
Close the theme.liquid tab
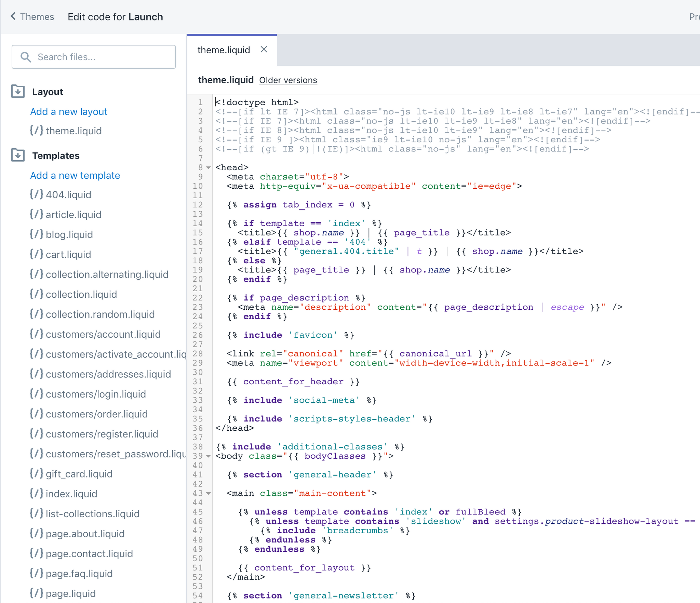[x=264, y=50]
